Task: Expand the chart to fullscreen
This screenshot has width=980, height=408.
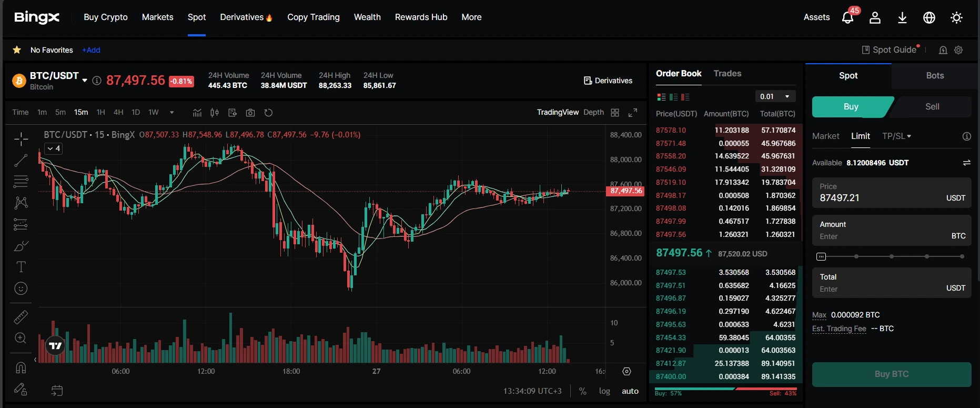Action: pos(633,113)
